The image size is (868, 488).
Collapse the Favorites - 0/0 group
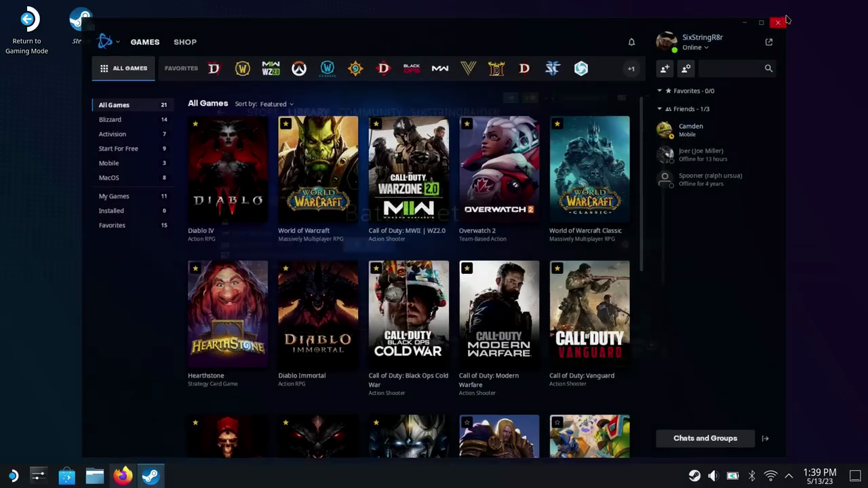click(660, 91)
